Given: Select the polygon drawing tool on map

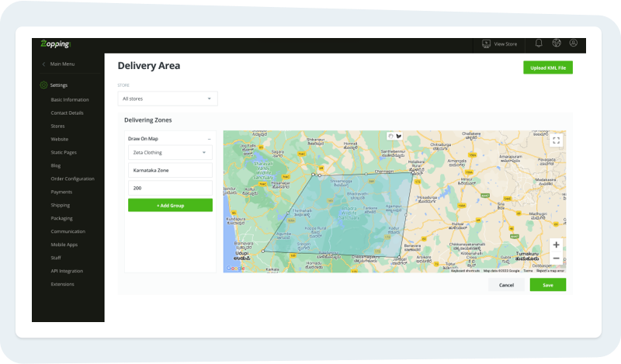Looking at the screenshot, I should click(x=399, y=137).
